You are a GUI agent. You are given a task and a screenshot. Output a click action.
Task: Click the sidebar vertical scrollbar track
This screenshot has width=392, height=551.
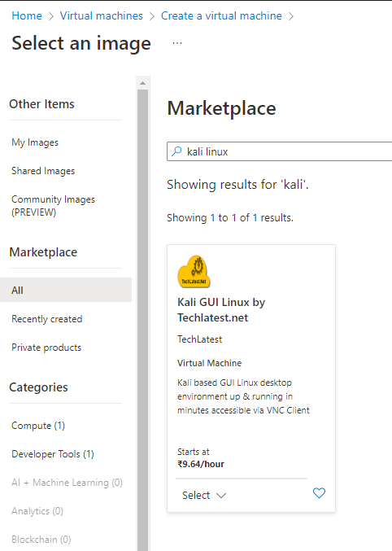tap(142, 317)
